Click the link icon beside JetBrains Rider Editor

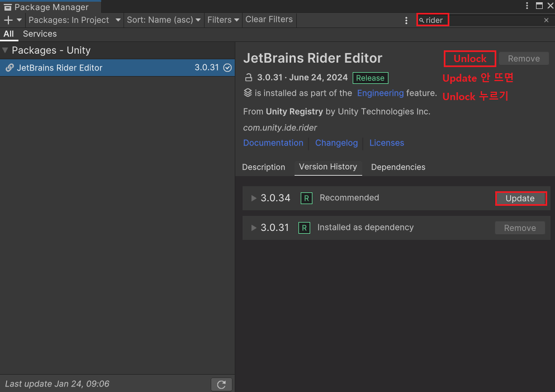click(10, 68)
